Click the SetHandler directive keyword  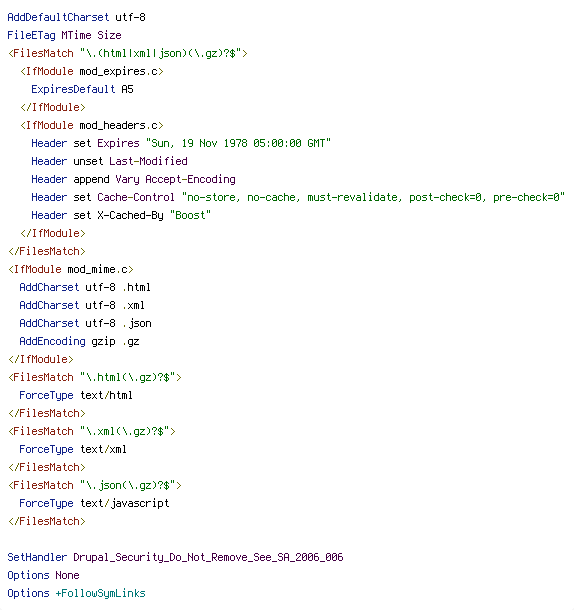(x=37, y=557)
